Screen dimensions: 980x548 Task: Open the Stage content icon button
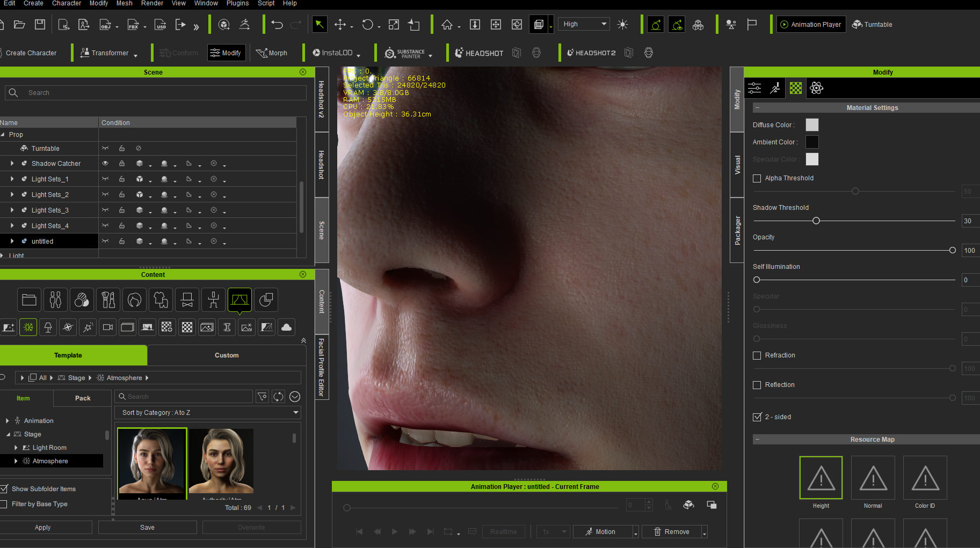pos(239,299)
